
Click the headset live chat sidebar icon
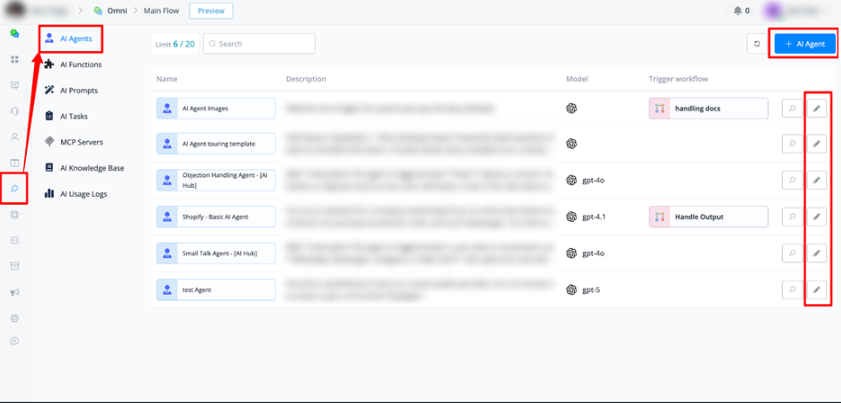pos(15,111)
